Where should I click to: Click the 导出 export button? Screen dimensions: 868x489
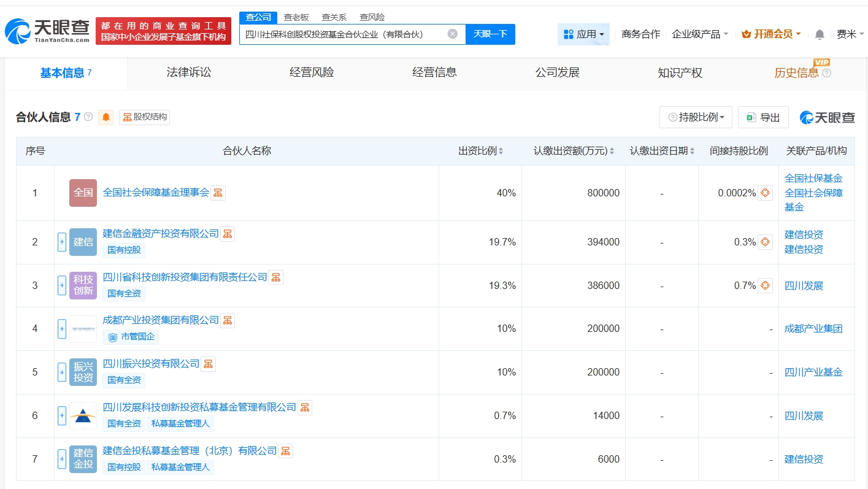(x=763, y=117)
